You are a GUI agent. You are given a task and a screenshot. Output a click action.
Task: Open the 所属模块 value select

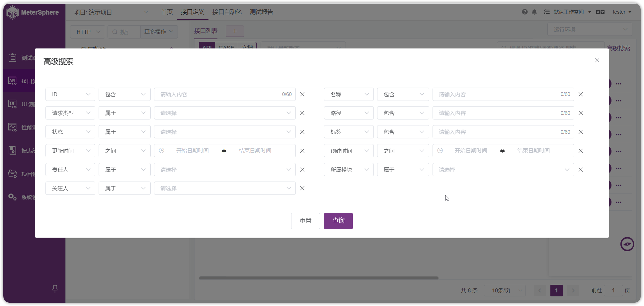pos(503,170)
